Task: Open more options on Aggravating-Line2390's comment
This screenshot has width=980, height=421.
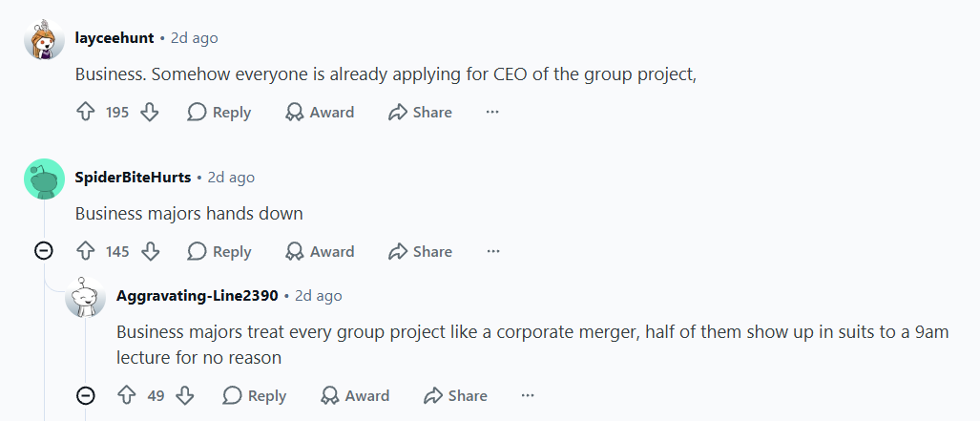Action: [528, 396]
